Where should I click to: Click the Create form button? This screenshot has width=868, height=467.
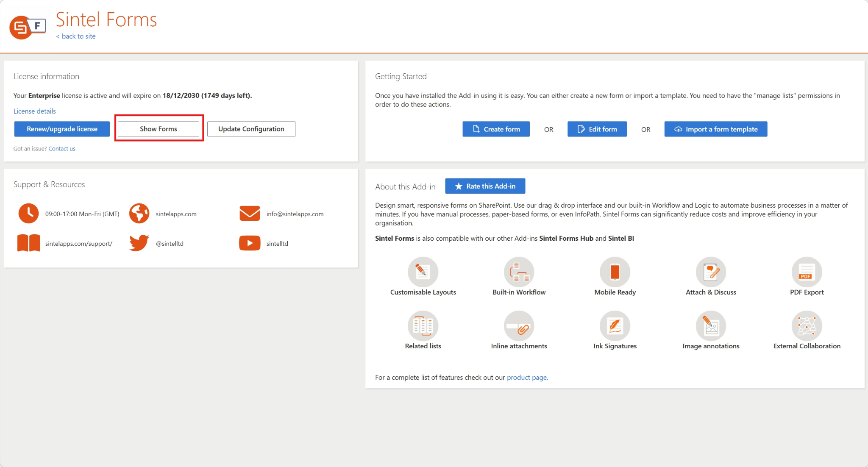coord(496,129)
